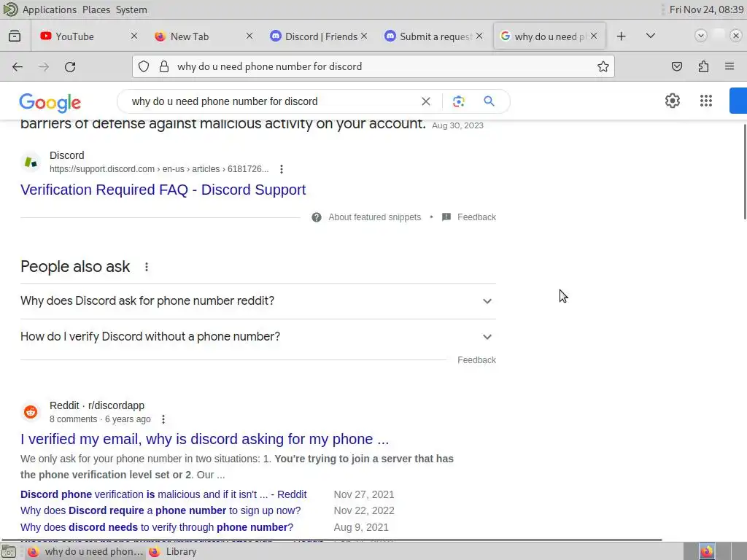Open Save to Pocket
The image size is (747, 560).
pyautogui.click(x=676, y=66)
